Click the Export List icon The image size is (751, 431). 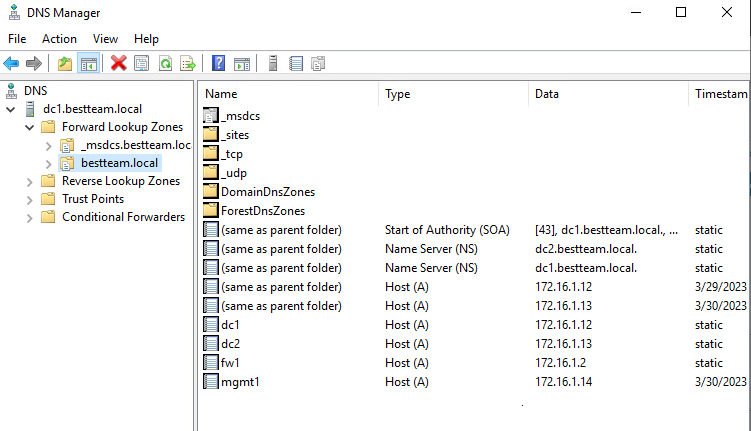click(x=188, y=63)
